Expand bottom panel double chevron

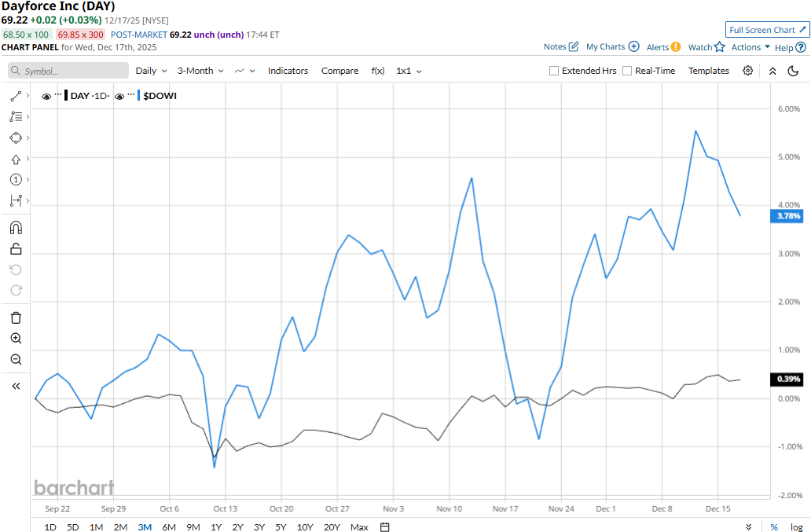pyautogui.click(x=748, y=526)
